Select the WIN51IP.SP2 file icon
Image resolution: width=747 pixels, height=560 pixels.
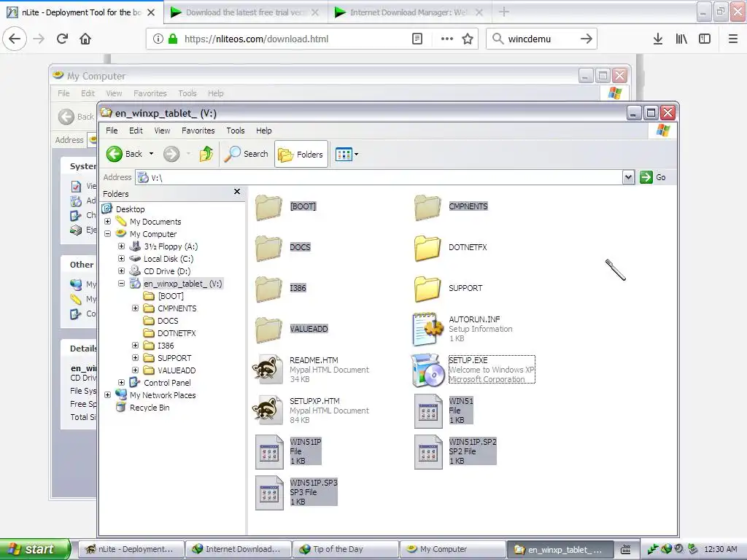(427, 452)
